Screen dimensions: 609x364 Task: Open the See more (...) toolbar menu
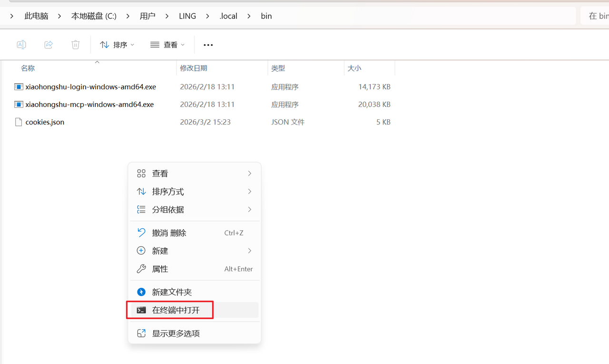click(x=208, y=45)
